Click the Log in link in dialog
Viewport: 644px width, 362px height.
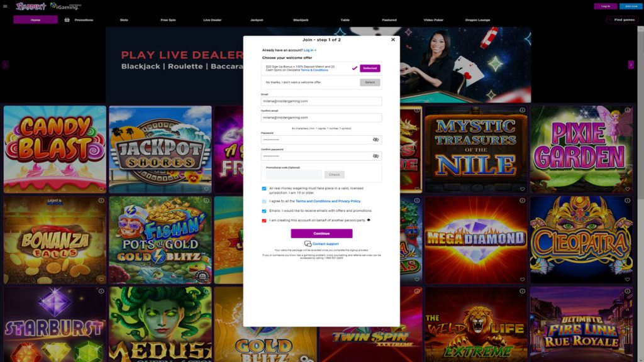tap(309, 50)
